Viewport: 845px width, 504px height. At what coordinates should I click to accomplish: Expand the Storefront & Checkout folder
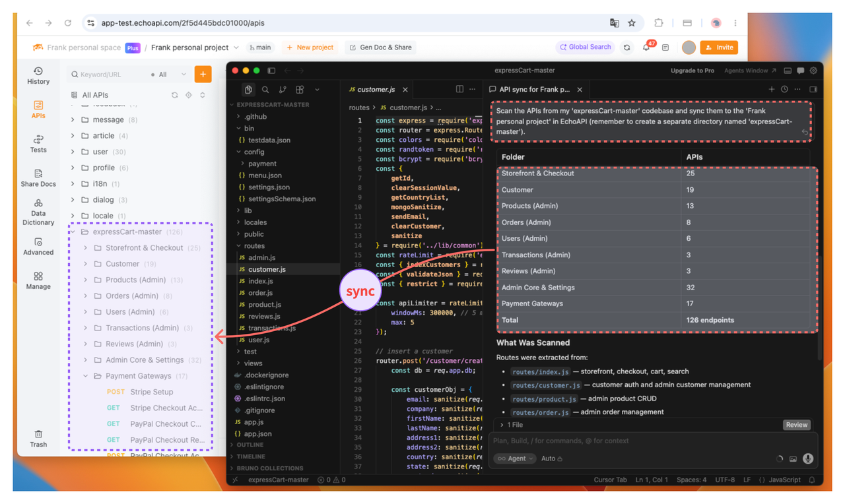click(86, 248)
